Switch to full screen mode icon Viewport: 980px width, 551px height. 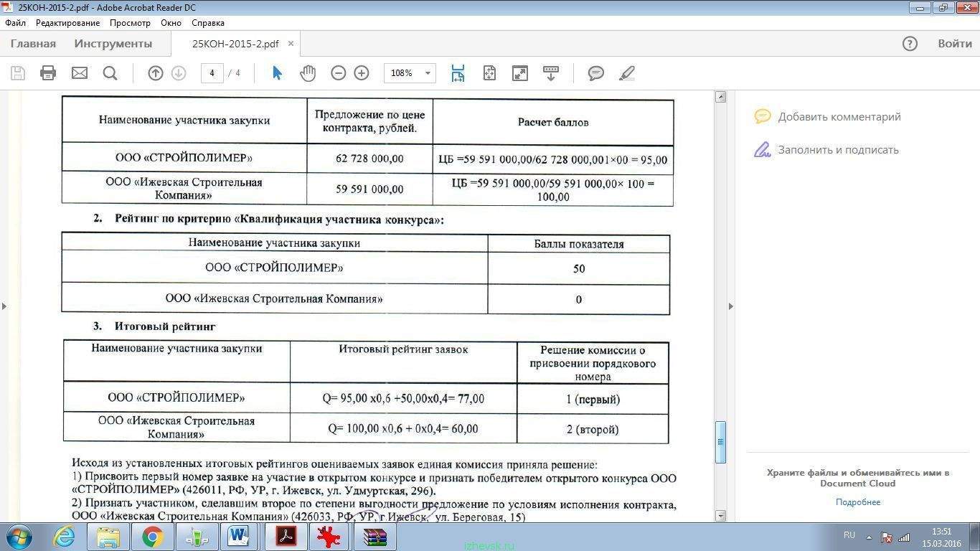(x=519, y=73)
